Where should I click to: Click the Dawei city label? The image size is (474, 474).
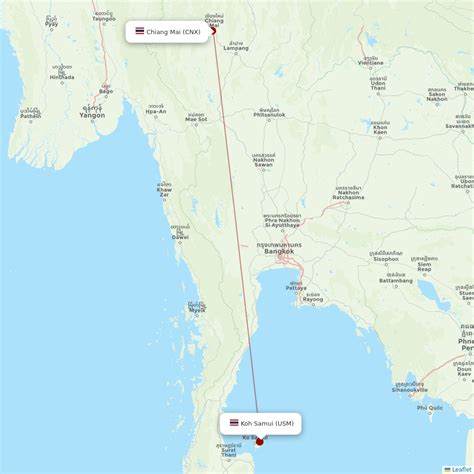tap(180, 237)
